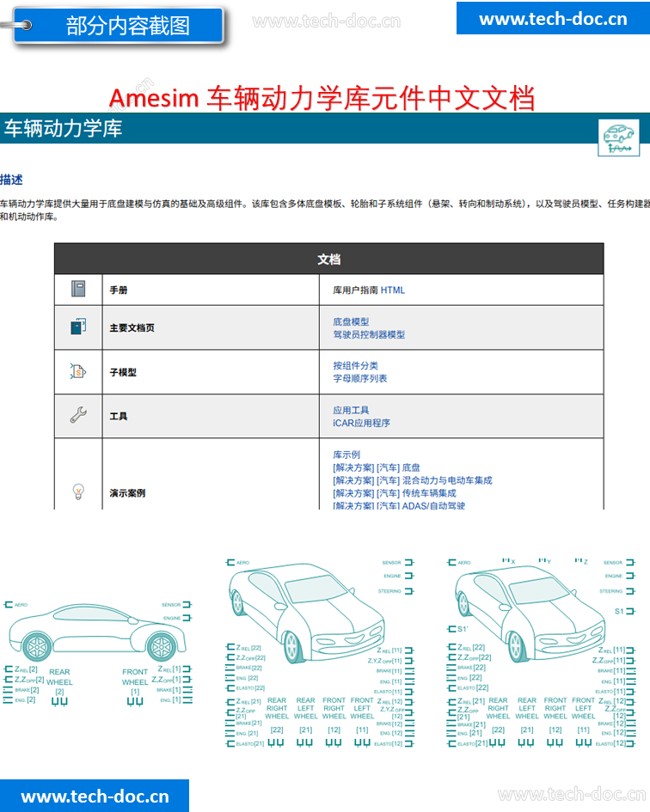Select the middle 3D chassis car component
Viewport: 650px width, 812px height.
point(320,653)
